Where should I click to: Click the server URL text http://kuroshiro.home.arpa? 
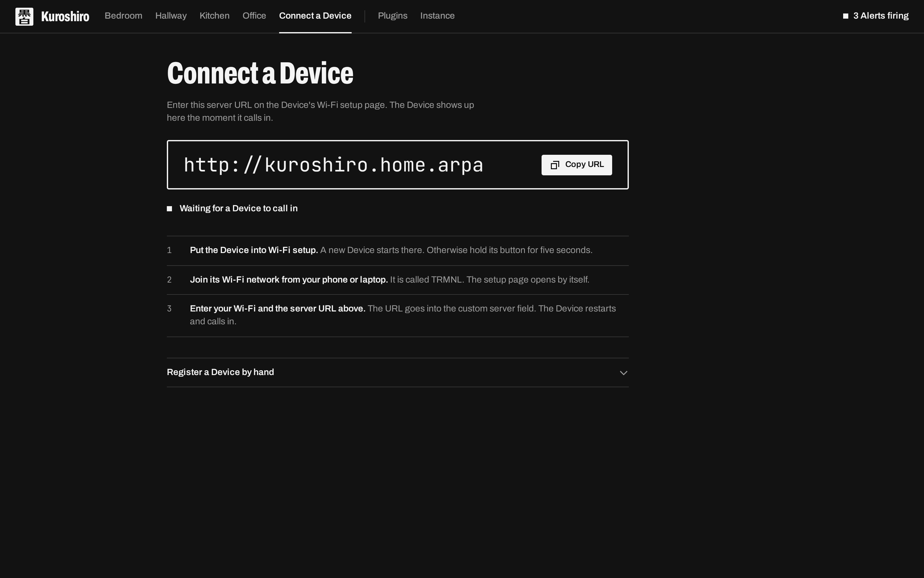click(x=333, y=165)
